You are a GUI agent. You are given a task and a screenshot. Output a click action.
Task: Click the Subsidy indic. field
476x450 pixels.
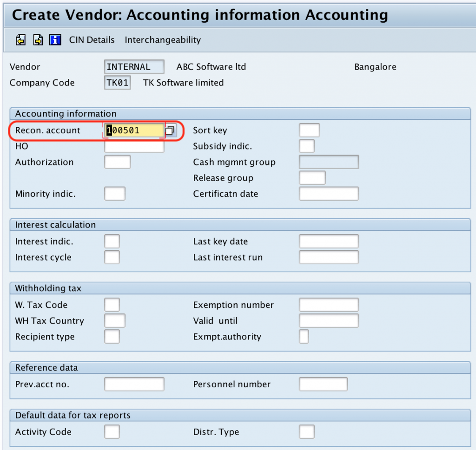click(x=306, y=146)
